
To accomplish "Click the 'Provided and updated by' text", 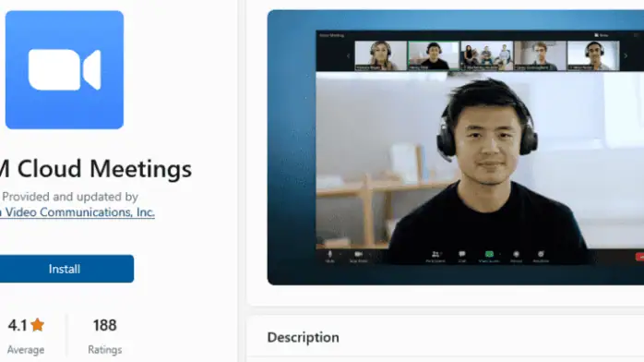I will point(70,197).
